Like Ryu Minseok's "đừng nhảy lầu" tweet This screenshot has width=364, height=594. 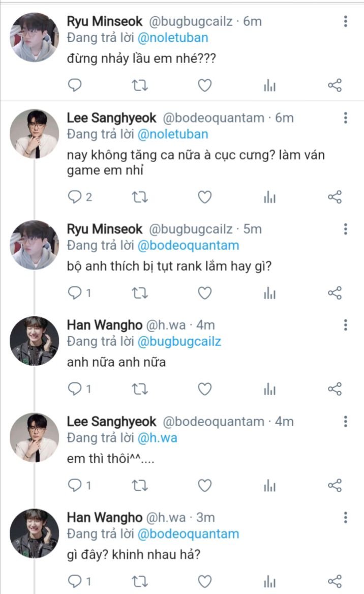click(x=204, y=86)
